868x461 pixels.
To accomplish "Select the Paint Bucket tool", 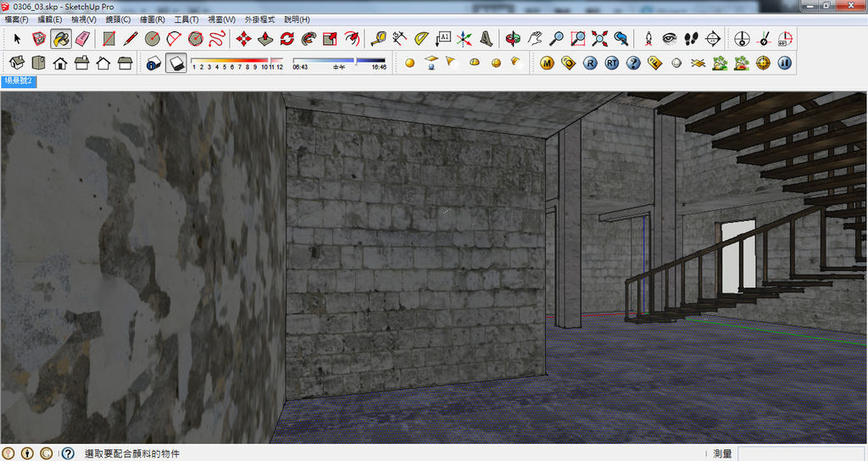I will [60, 39].
